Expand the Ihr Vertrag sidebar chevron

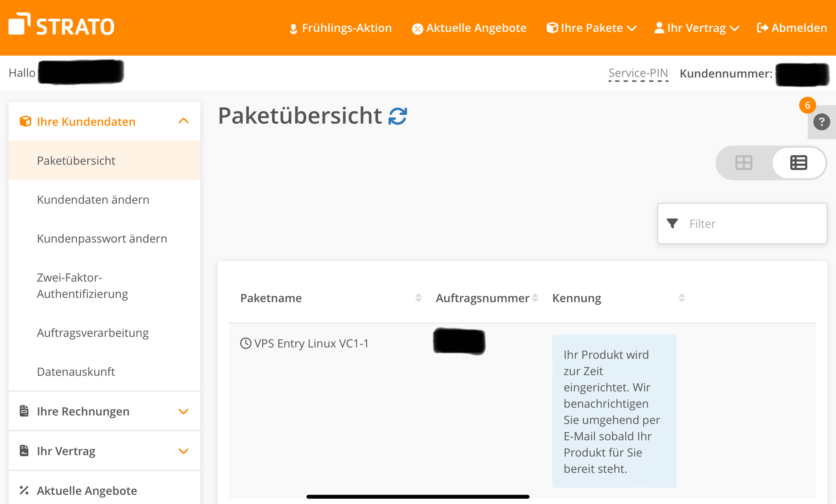(183, 451)
